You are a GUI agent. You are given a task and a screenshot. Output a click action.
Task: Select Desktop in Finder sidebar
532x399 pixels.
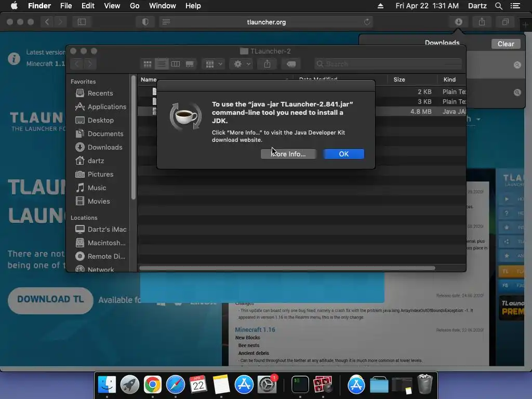(95, 120)
